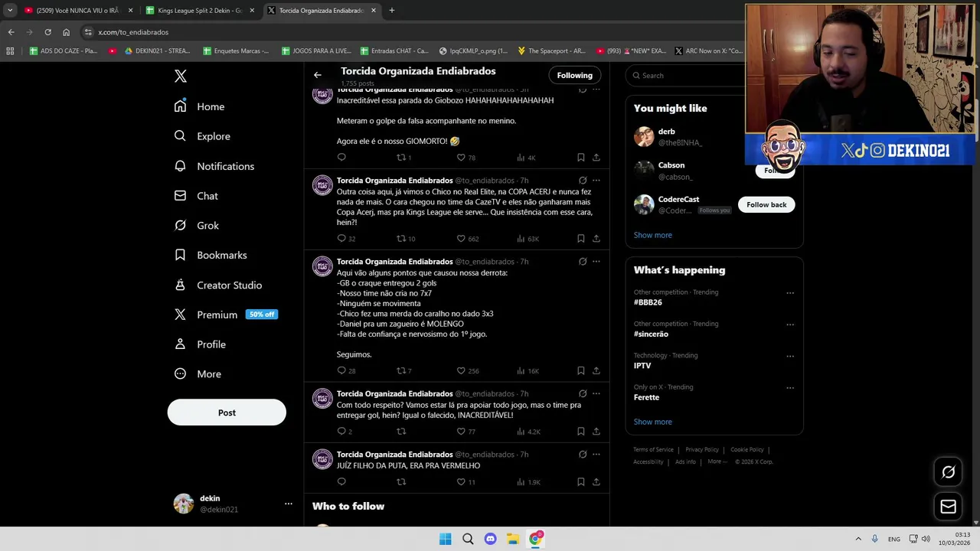The width and height of the screenshot is (980, 551).
Task: Open the More sidebar menu
Action: click(x=198, y=374)
